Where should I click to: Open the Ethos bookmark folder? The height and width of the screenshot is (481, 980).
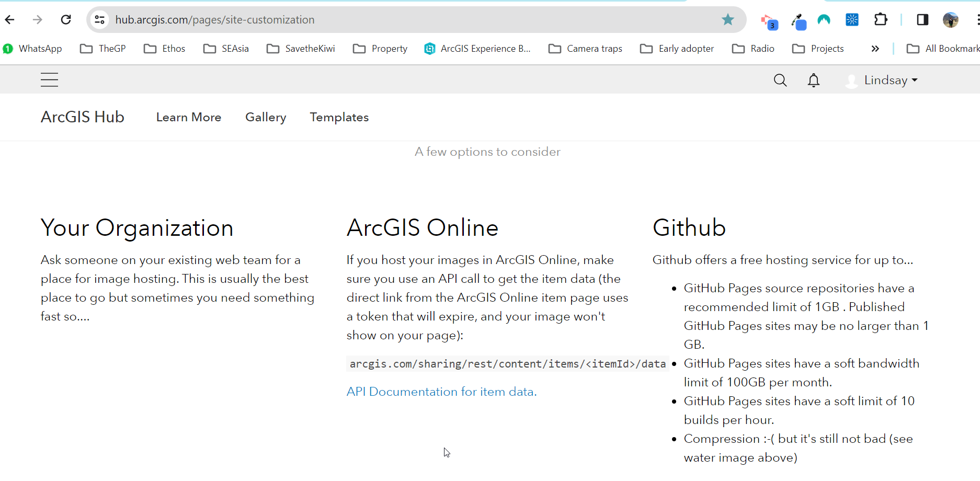pyautogui.click(x=165, y=49)
